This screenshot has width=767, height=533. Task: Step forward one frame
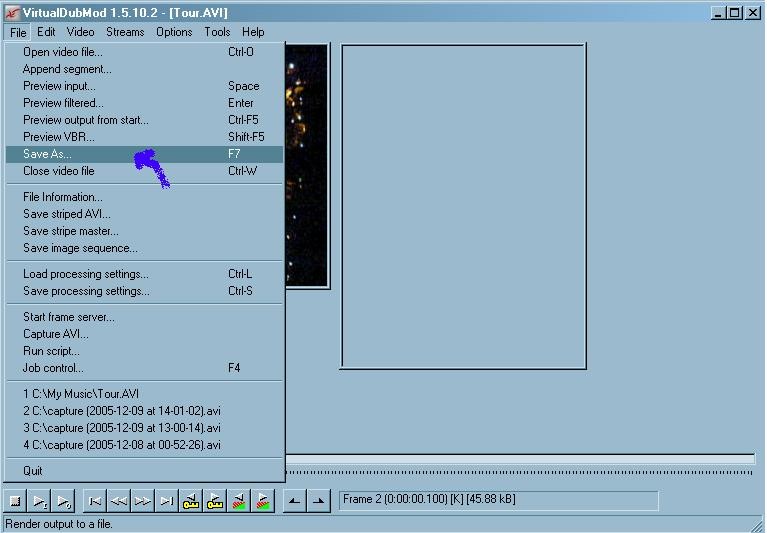tap(143, 501)
